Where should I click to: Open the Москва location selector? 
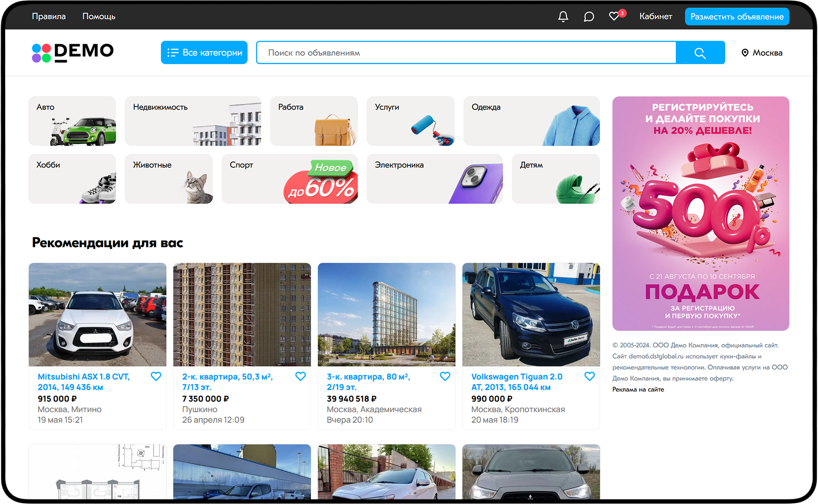click(x=762, y=53)
